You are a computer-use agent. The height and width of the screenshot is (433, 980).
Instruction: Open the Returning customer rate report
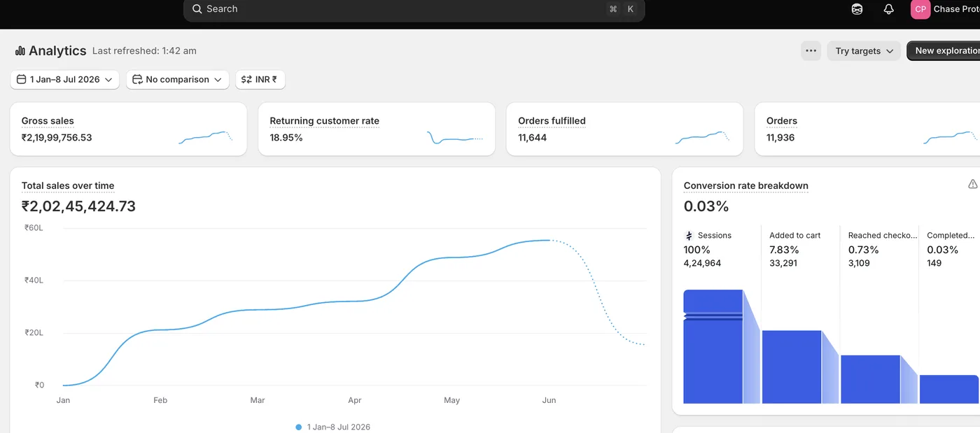point(377,129)
